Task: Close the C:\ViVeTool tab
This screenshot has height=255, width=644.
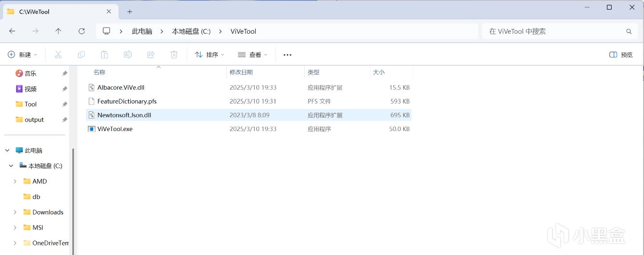Action: pyautogui.click(x=109, y=12)
